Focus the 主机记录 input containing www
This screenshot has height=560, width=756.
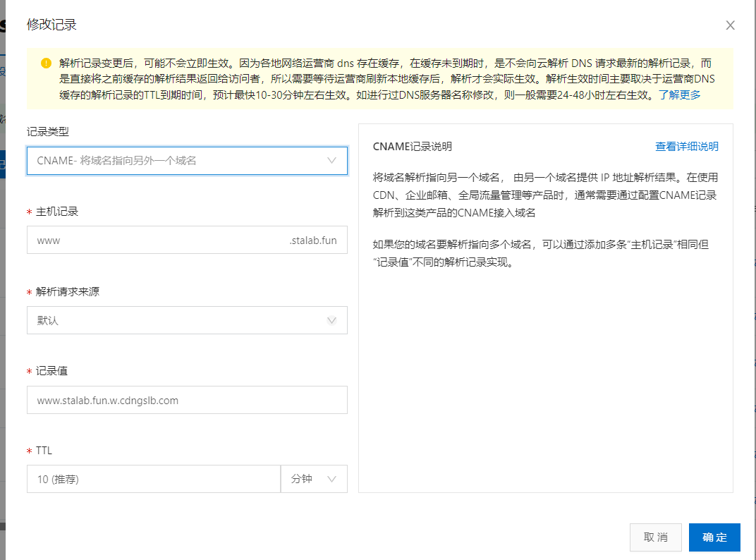(155, 240)
